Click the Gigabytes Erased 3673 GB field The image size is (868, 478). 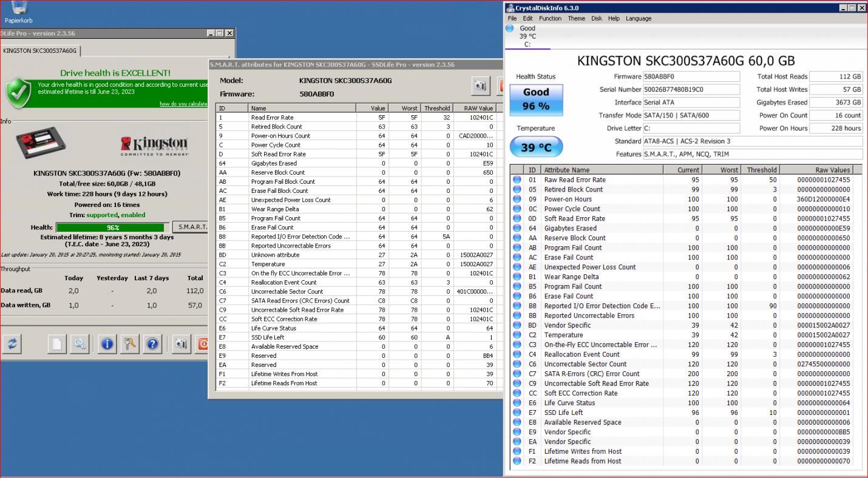(836, 103)
